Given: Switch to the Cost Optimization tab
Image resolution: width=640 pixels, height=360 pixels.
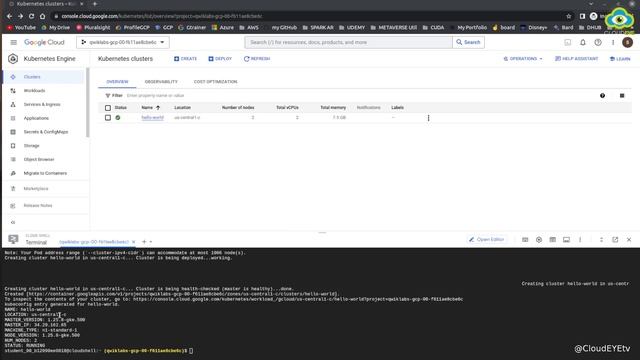Looking at the screenshot, I should 216,82.
